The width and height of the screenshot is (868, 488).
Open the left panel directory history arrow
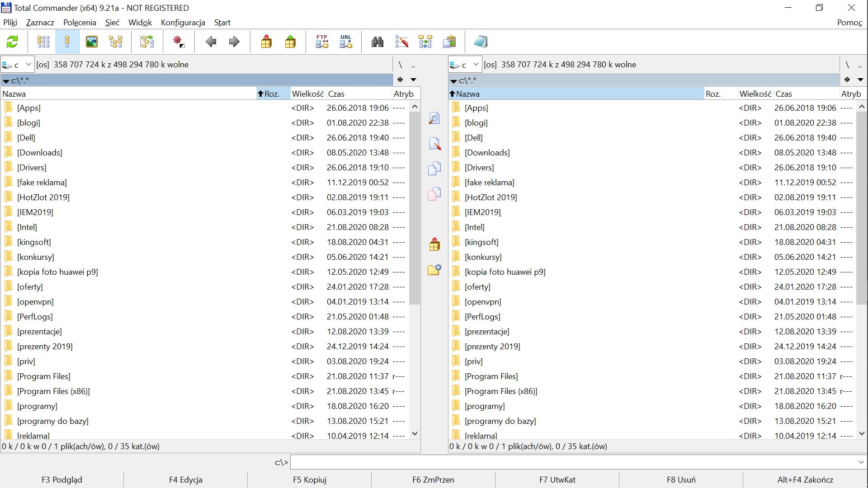[413, 80]
